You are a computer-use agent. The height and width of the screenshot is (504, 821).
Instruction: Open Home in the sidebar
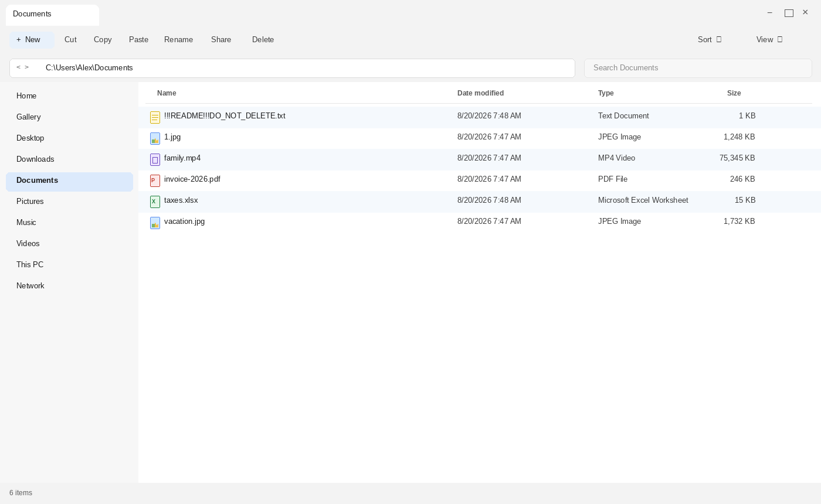click(x=69, y=96)
